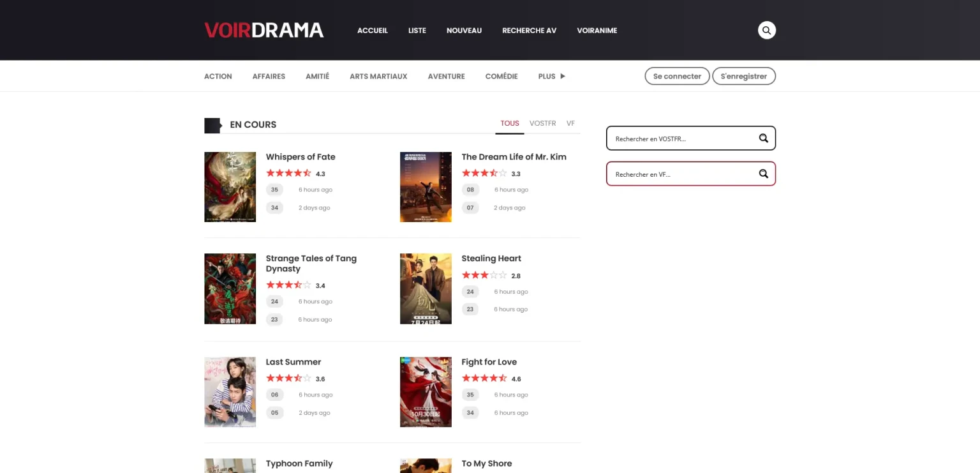Screen dimensions: 980x473
Task: Open the To My Shore title
Action: tap(487, 463)
